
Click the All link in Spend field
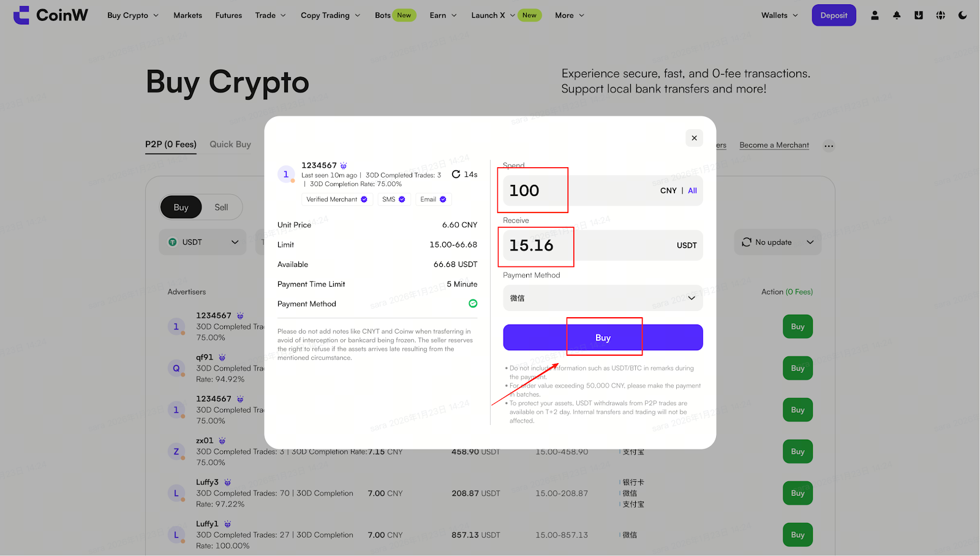(692, 190)
